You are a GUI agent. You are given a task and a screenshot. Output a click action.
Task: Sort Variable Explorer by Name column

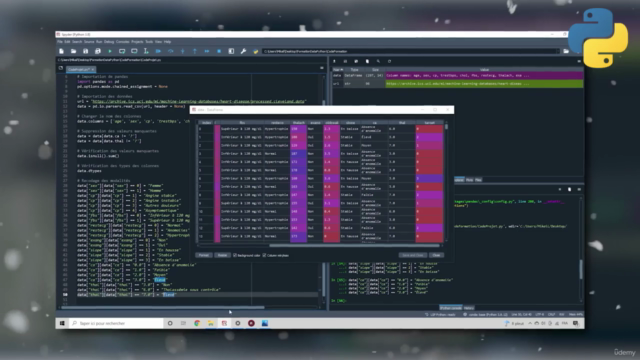(338, 70)
